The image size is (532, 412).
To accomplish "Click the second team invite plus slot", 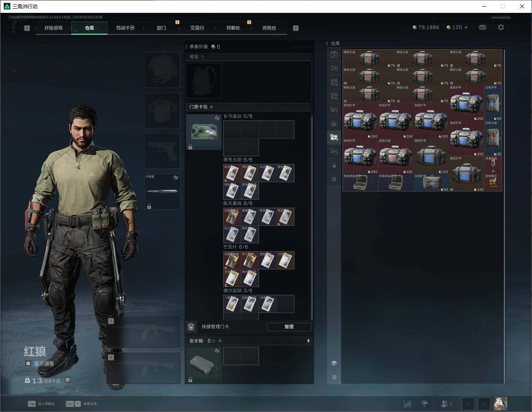I will (x=484, y=404).
